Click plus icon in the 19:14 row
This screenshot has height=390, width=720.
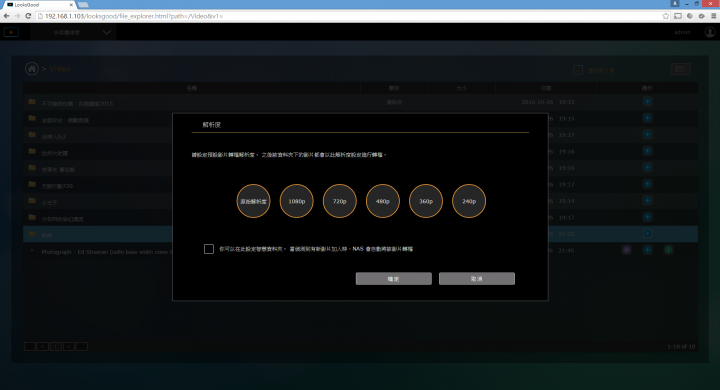647,201
